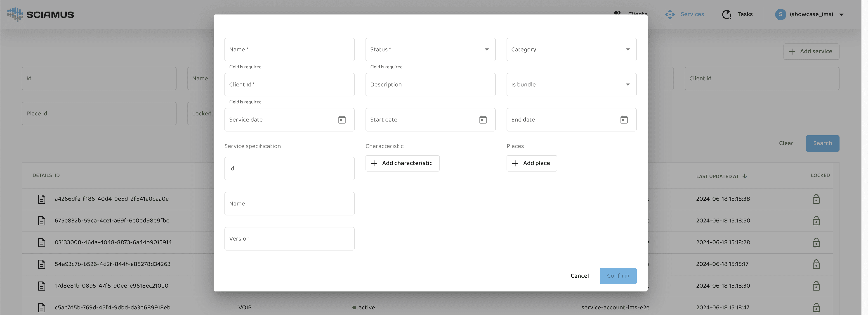Click the showcase_ims user avatar
868x315 pixels.
(780, 14)
